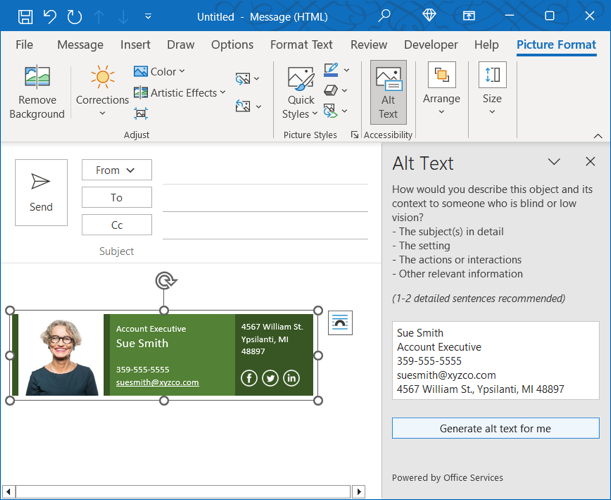Open the Corrections brightness menu
611x500 pixels.
point(102,92)
